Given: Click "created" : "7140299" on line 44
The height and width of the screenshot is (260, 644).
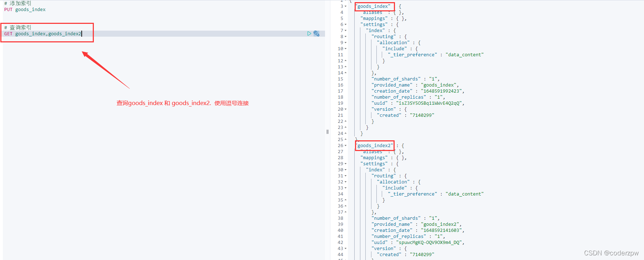Looking at the screenshot, I should pos(405,255).
